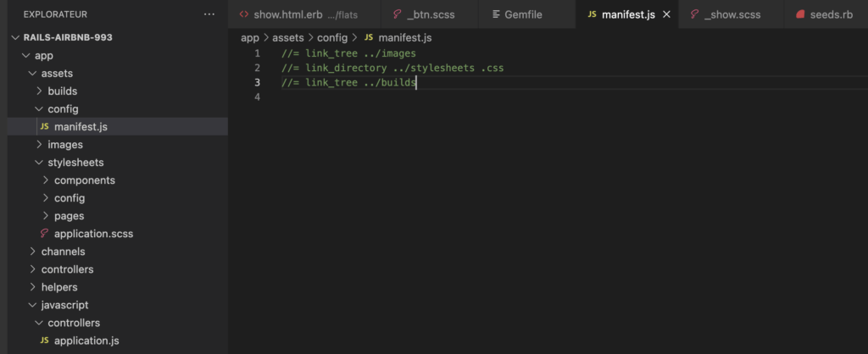Click Sass icon on _btn.scss tab
868x354 pixels.
point(397,14)
